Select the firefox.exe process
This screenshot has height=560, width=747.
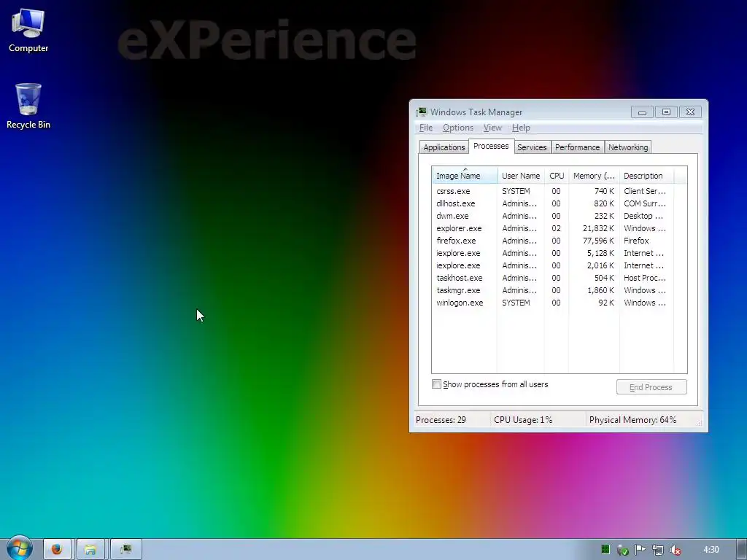click(x=553, y=241)
